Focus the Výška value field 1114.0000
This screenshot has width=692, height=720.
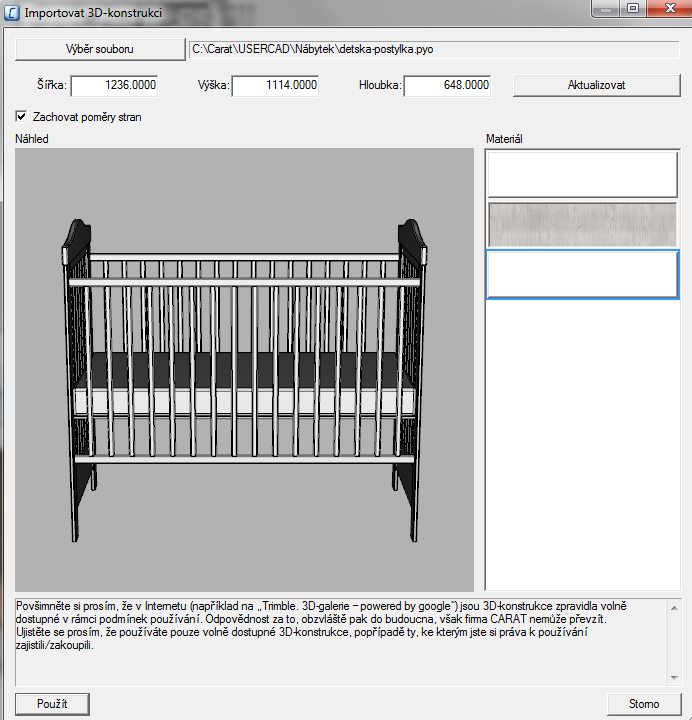[275, 85]
